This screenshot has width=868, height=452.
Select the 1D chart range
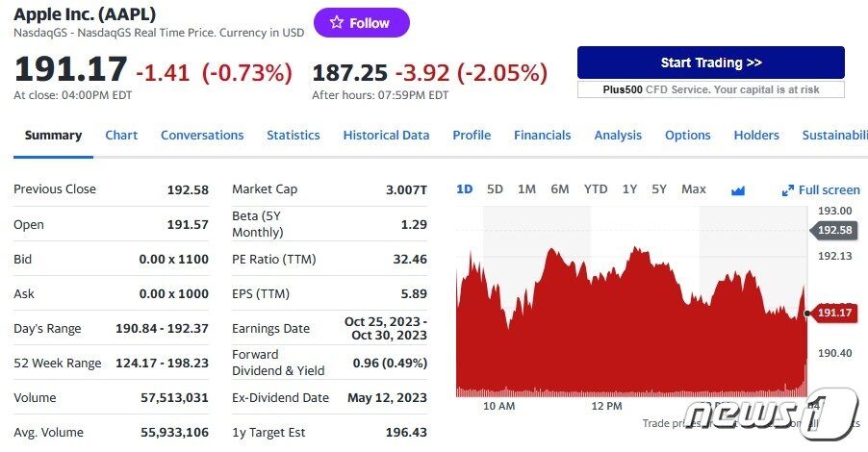click(465, 189)
